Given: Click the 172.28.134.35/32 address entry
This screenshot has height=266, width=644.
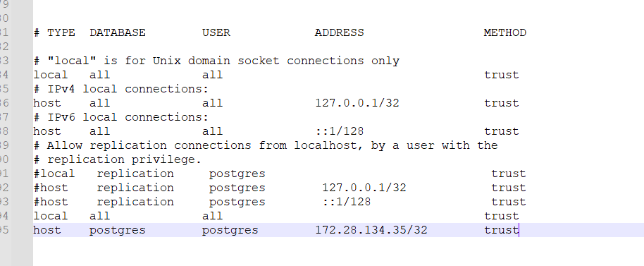Looking at the screenshot, I should pyautogui.click(x=371, y=230).
